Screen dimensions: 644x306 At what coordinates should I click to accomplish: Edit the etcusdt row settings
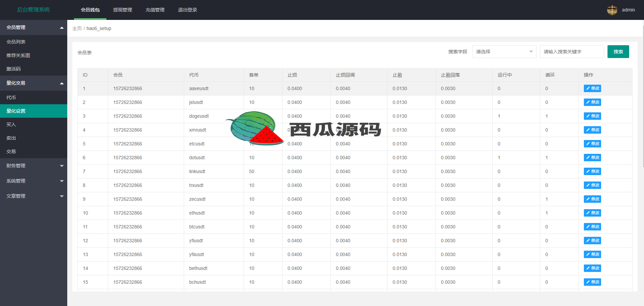click(592, 144)
